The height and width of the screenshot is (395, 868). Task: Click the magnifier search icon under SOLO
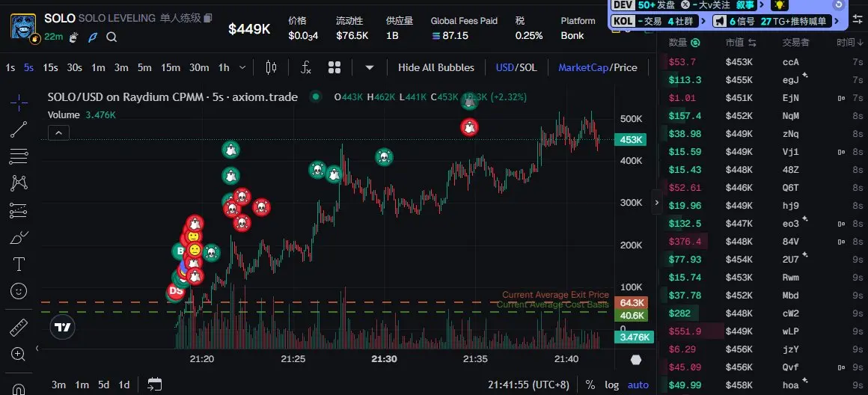111,37
